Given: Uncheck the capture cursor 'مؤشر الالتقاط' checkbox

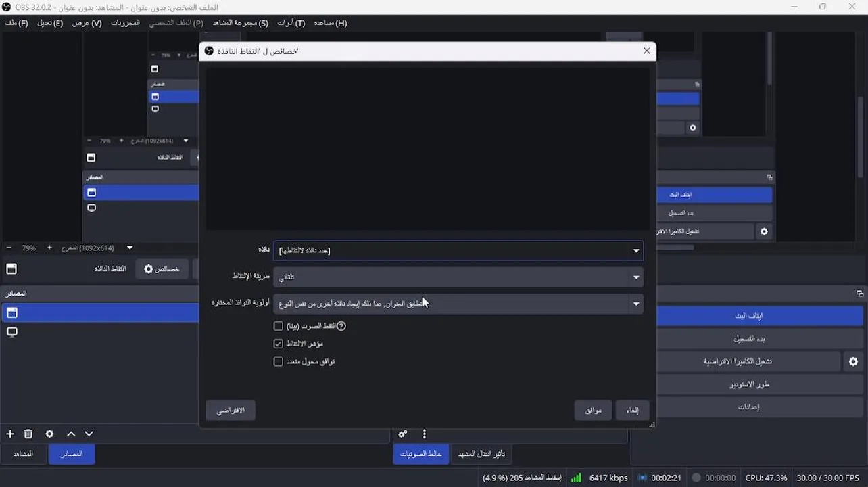Looking at the screenshot, I should pyautogui.click(x=278, y=344).
